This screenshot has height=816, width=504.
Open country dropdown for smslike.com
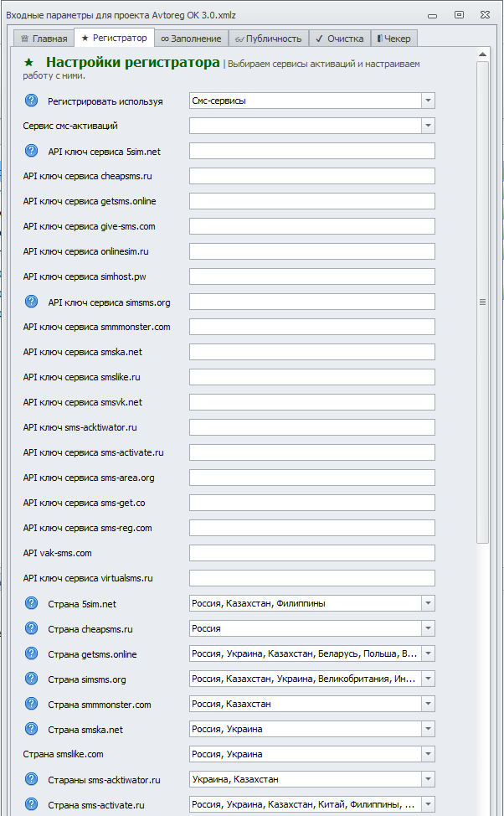tap(428, 754)
